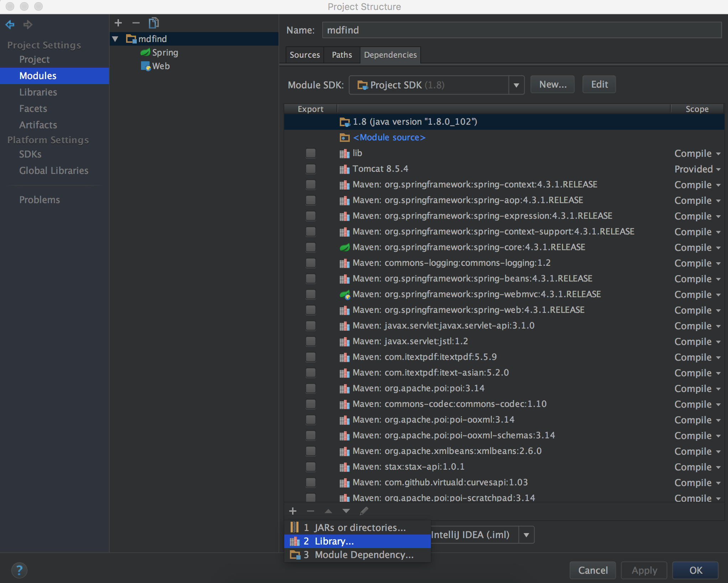728x583 pixels.
Task: Choose JARs or directories menu item
Action: (x=358, y=527)
